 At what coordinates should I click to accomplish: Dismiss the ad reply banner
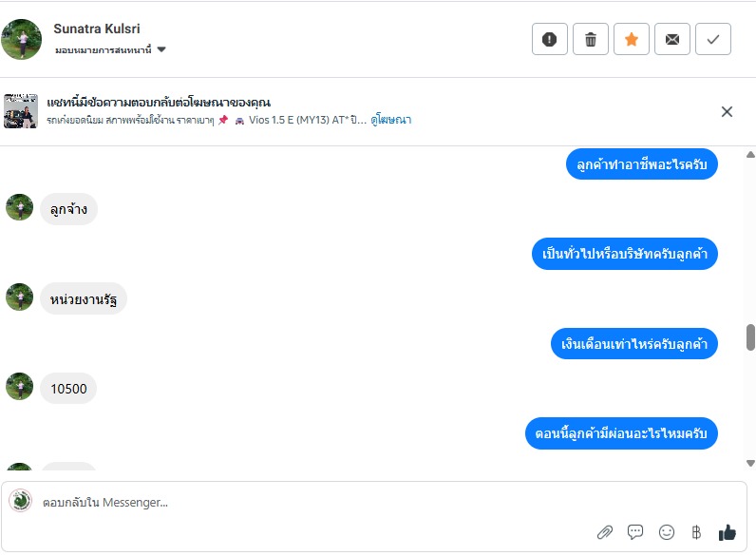pyautogui.click(x=727, y=111)
